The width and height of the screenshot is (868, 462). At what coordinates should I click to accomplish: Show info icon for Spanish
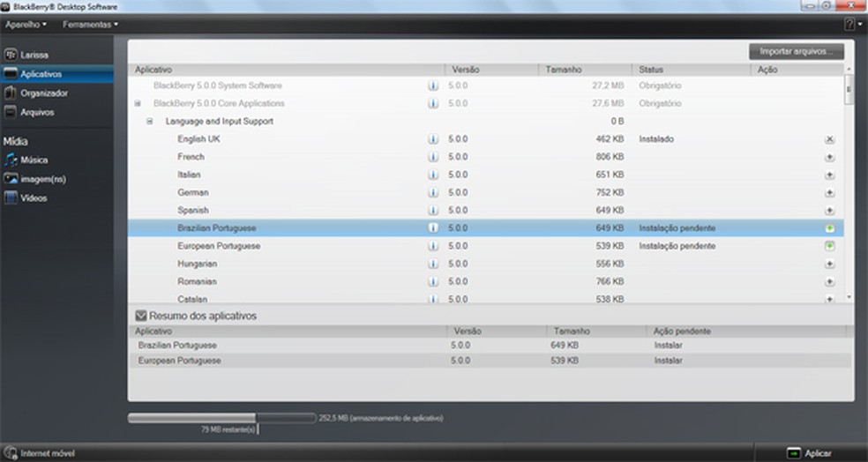point(433,210)
